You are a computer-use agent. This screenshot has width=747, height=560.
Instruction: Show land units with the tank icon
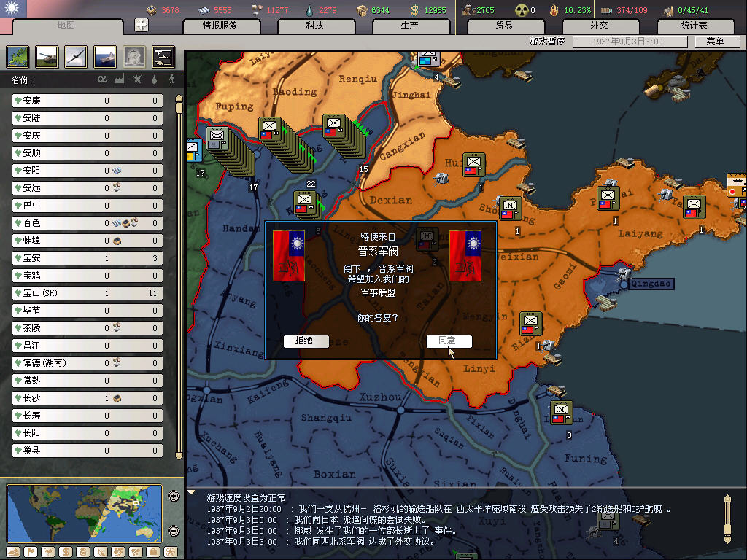(47, 57)
